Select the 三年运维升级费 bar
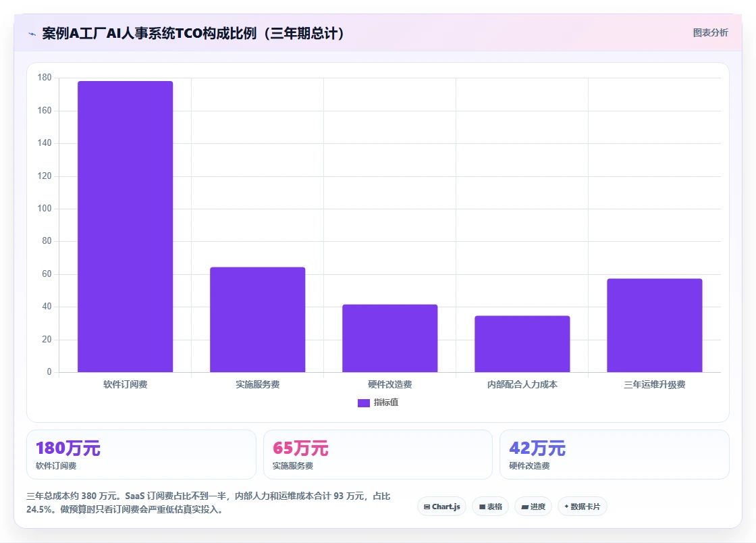This screenshot has width=756, height=543. tap(655, 326)
